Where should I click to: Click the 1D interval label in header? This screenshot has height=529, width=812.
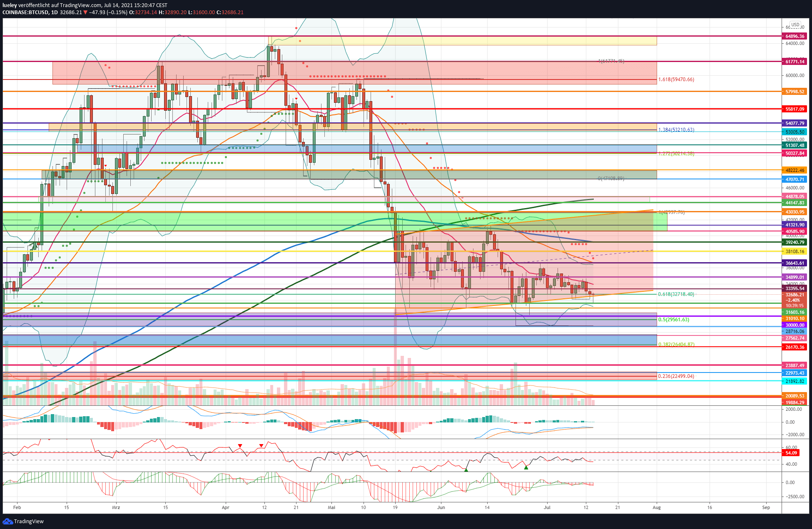pos(54,12)
